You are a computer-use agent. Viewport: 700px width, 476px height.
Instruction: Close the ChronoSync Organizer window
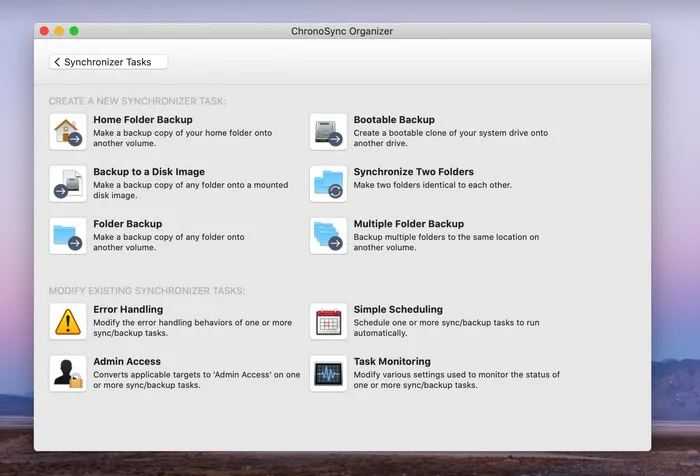[x=44, y=31]
